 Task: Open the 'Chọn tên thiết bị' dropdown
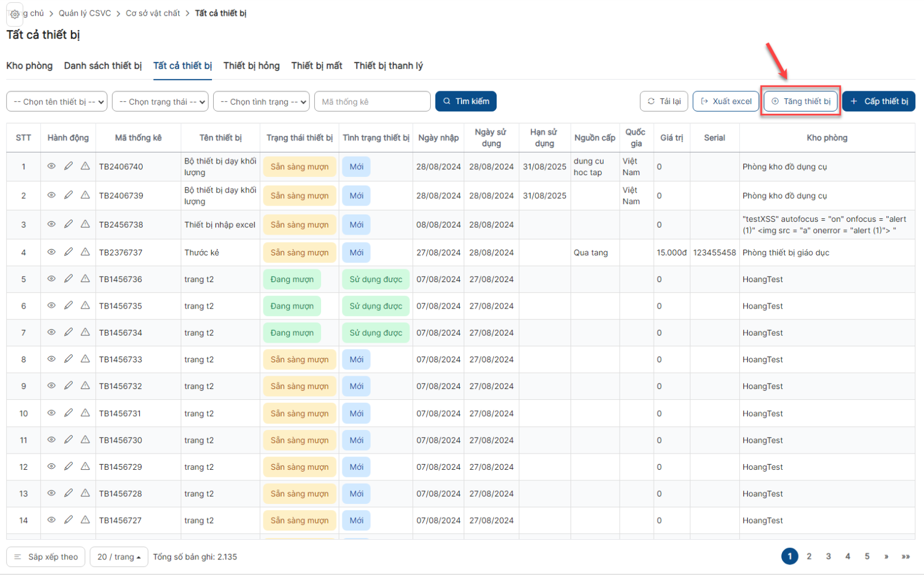(x=57, y=102)
